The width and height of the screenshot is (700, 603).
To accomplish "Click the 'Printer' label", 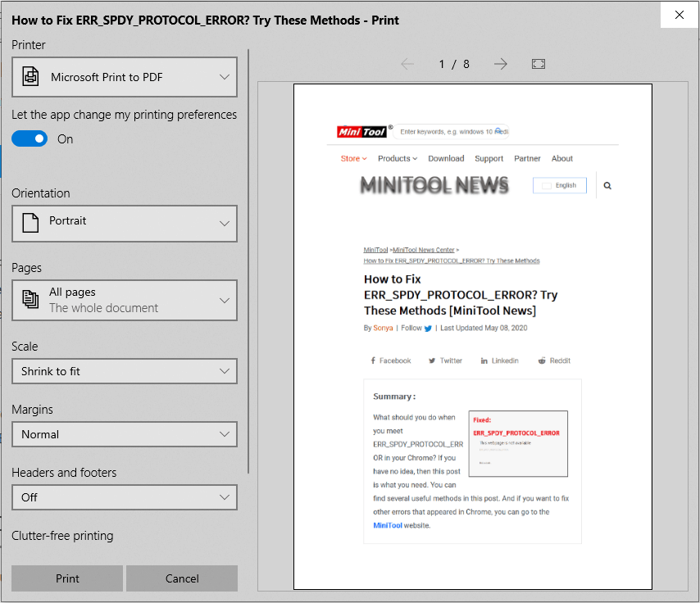I will point(29,45).
